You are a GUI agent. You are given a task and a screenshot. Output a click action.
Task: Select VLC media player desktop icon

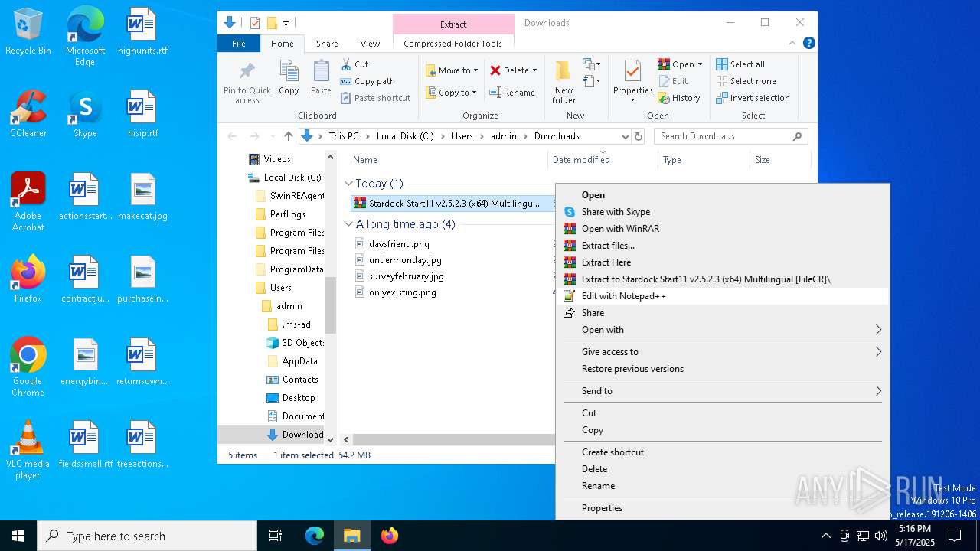pos(28,450)
